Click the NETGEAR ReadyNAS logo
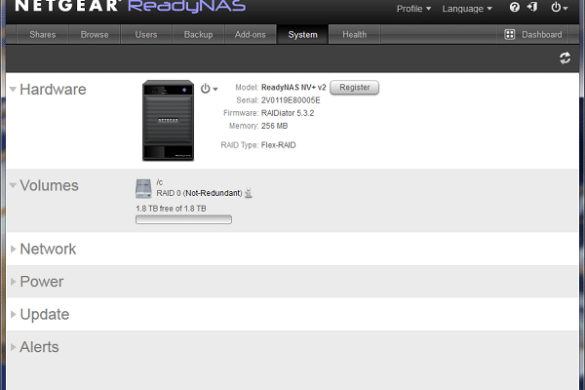The height and width of the screenshot is (390, 585). 130,6
